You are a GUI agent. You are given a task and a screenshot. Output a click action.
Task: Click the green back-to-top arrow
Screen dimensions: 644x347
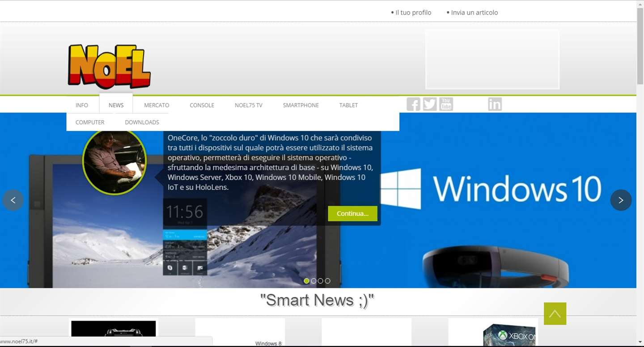point(555,314)
